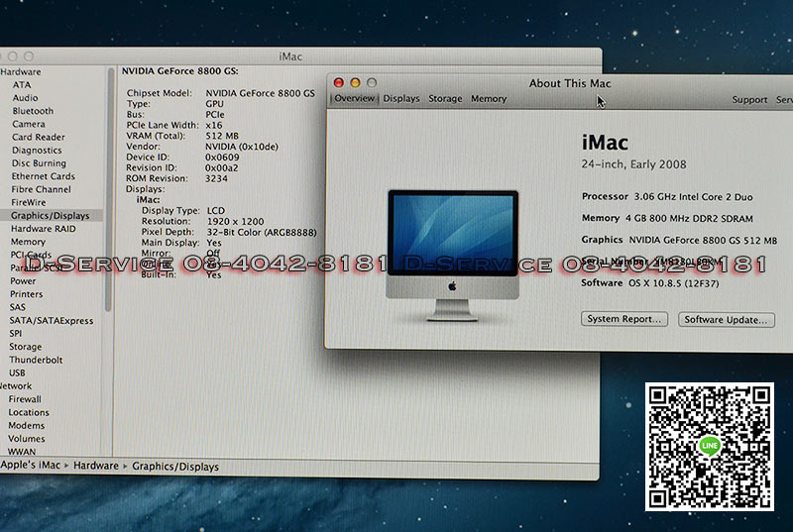Image resolution: width=793 pixels, height=532 pixels.
Task: Open the Memory tab in About This Mac
Action: tap(489, 99)
